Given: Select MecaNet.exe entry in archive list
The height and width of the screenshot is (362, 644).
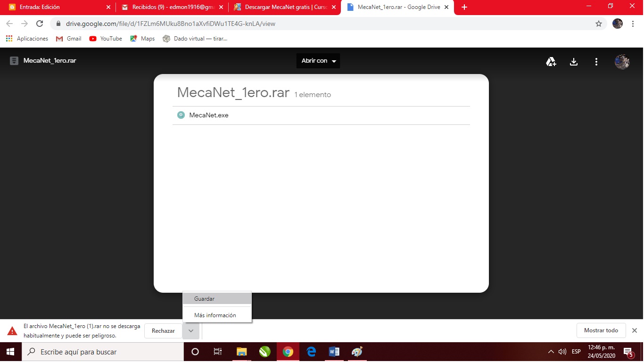Looking at the screenshot, I should [322, 115].
